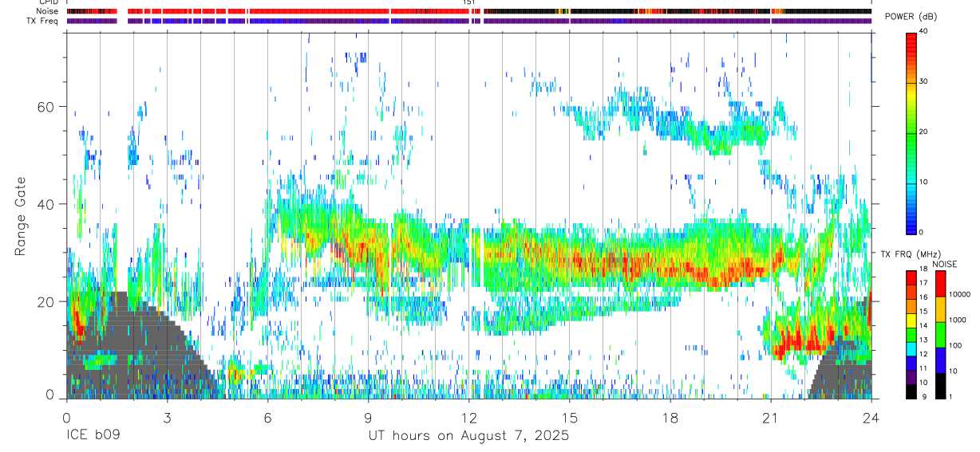The image size is (980, 452).
Task: Click the green segment of the TX FRQ bar
Action: click(x=911, y=335)
